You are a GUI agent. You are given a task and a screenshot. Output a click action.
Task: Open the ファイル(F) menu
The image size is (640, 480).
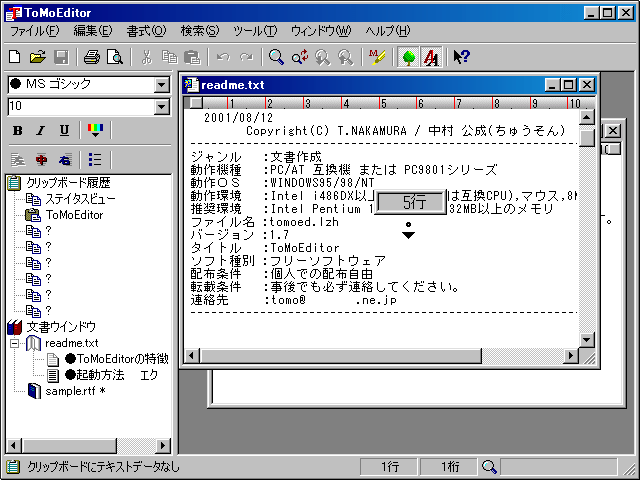tap(34, 31)
